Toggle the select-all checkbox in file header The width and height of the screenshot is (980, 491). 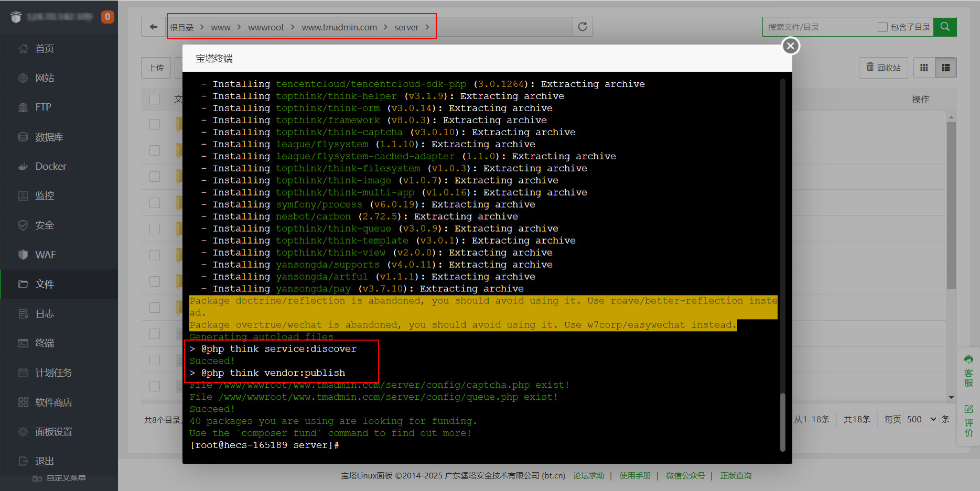(155, 99)
